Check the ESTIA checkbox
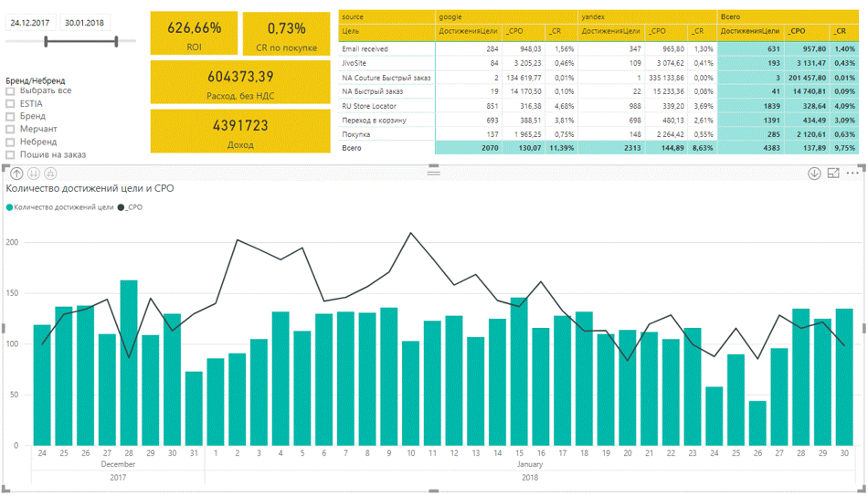 point(10,104)
